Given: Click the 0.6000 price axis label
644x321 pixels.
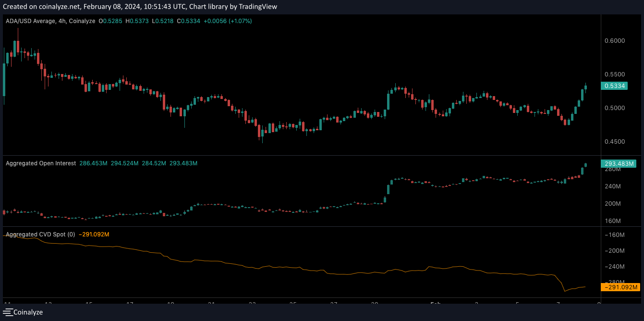Looking at the screenshot, I should (614, 41).
